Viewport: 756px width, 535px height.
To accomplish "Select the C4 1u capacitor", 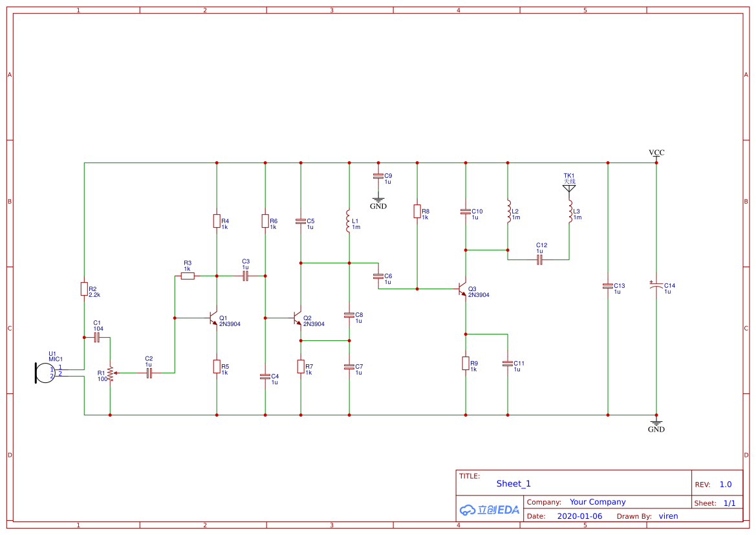I will pyautogui.click(x=265, y=377).
